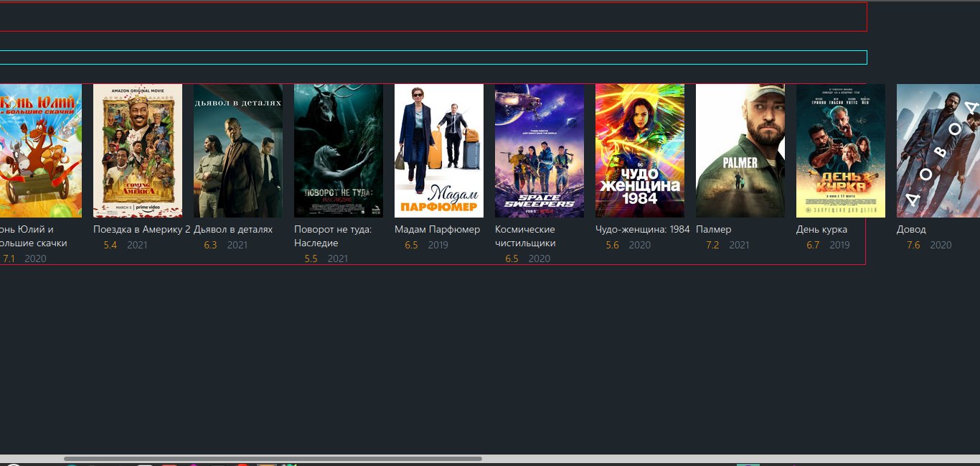
Task: Open the Space Sweepers poster
Action: click(540, 151)
